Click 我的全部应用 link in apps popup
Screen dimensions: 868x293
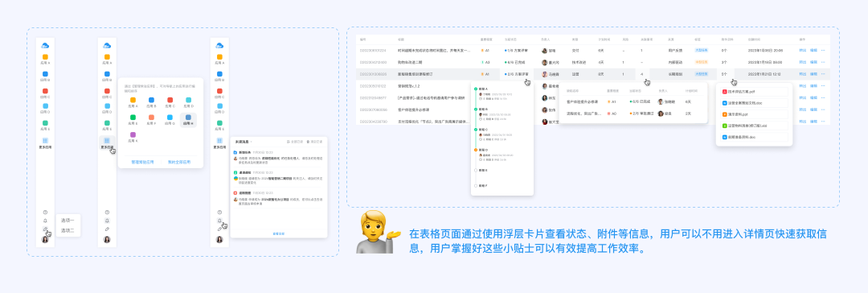(x=179, y=162)
